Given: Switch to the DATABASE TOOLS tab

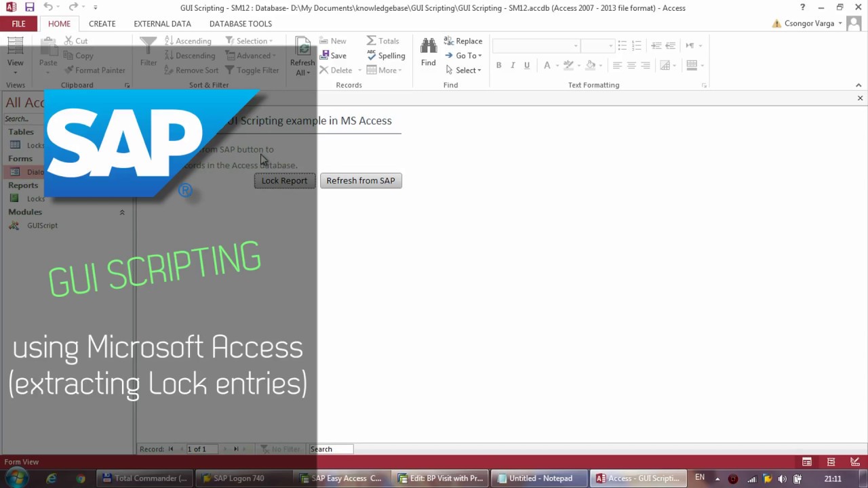Looking at the screenshot, I should coord(241,23).
